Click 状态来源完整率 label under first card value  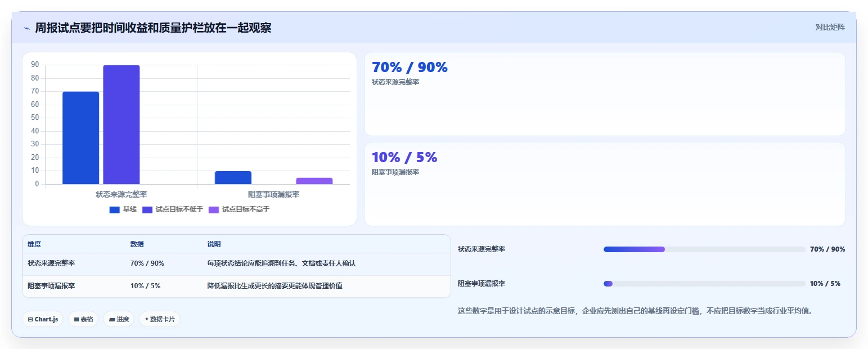(395, 82)
